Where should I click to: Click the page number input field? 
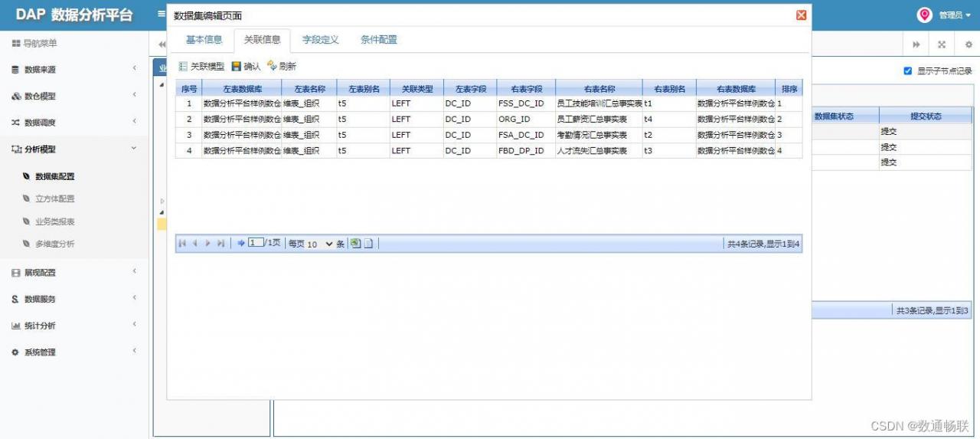point(256,243)
